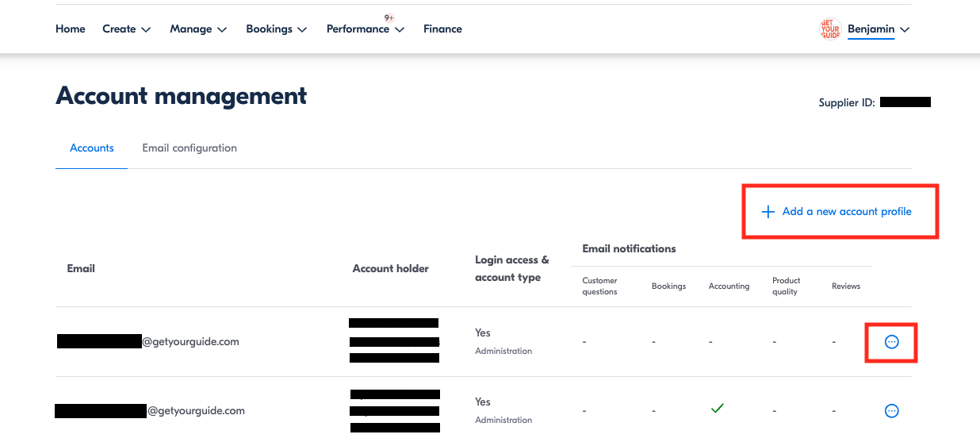Go to the Home page
The image size is (980, 442).
[x=71, y=29]
